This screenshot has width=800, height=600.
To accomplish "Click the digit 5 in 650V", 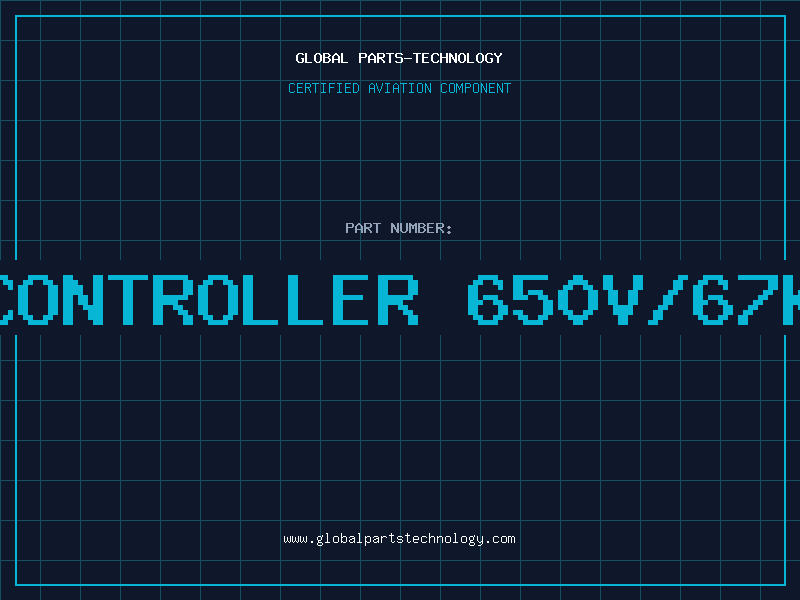I will click(x=533, y=300).
